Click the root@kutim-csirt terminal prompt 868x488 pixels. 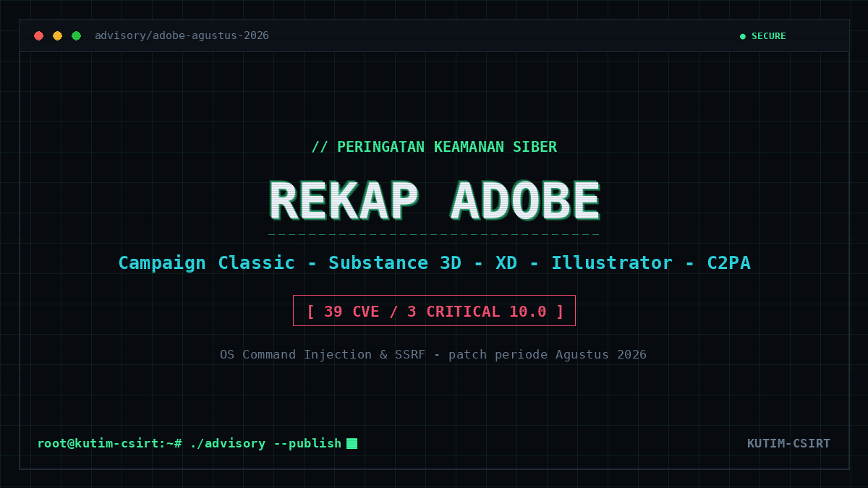click(190, 443)
